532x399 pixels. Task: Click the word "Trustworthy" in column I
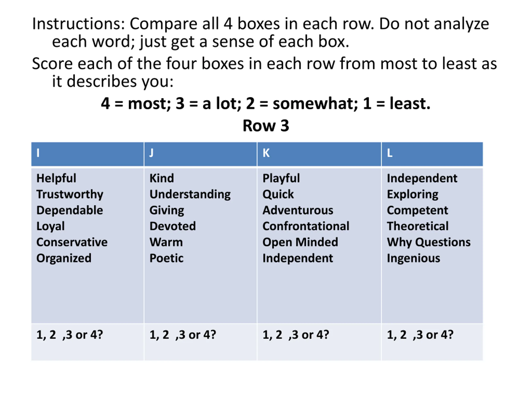click(70, 194)
